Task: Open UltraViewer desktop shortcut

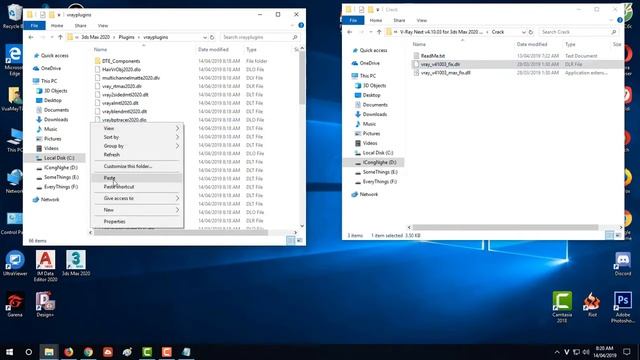Action: pos(15,263)
